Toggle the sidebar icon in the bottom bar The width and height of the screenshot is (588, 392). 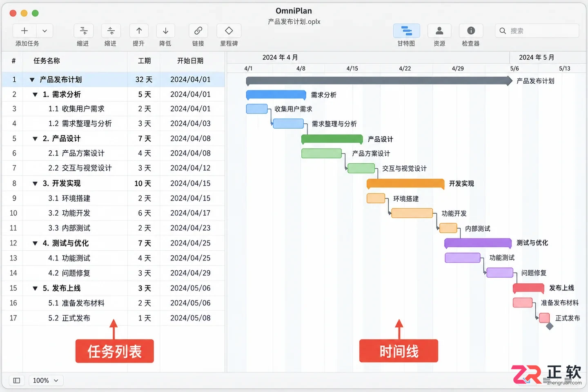click(16, 381)
